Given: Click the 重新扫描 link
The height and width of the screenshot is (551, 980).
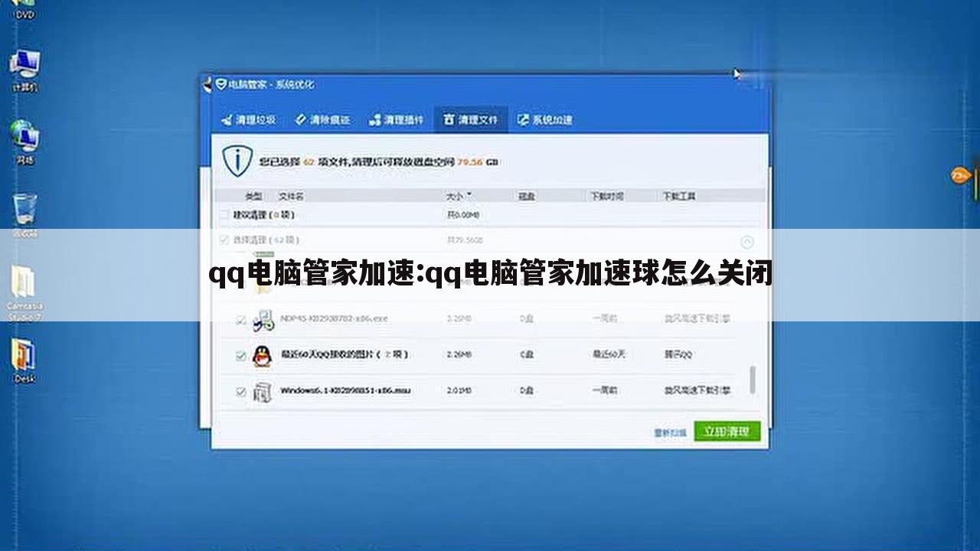Looking at the screenshot, I should click(x=671, y=432).
